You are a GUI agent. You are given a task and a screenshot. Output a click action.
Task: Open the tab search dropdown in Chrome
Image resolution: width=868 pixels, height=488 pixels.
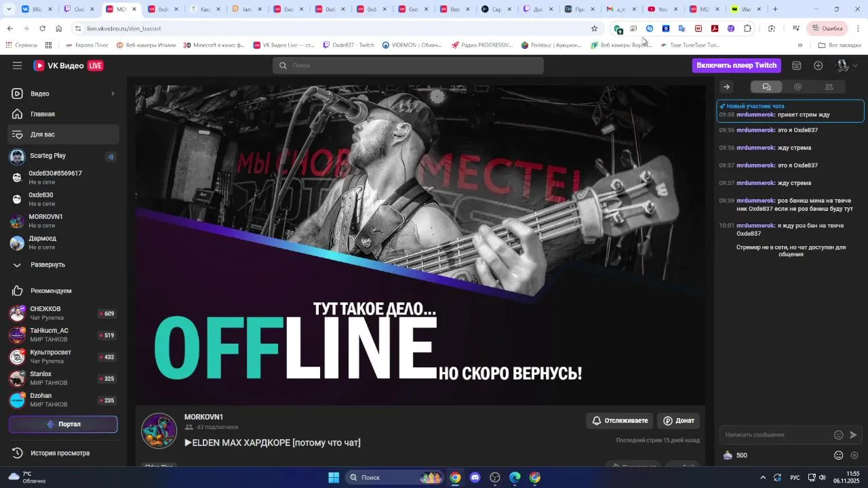pos(8,9)
